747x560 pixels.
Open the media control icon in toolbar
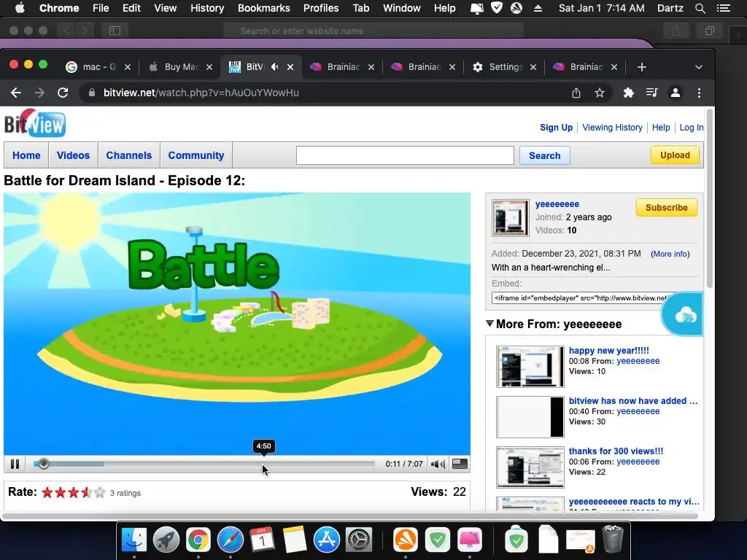pos(651,93)
